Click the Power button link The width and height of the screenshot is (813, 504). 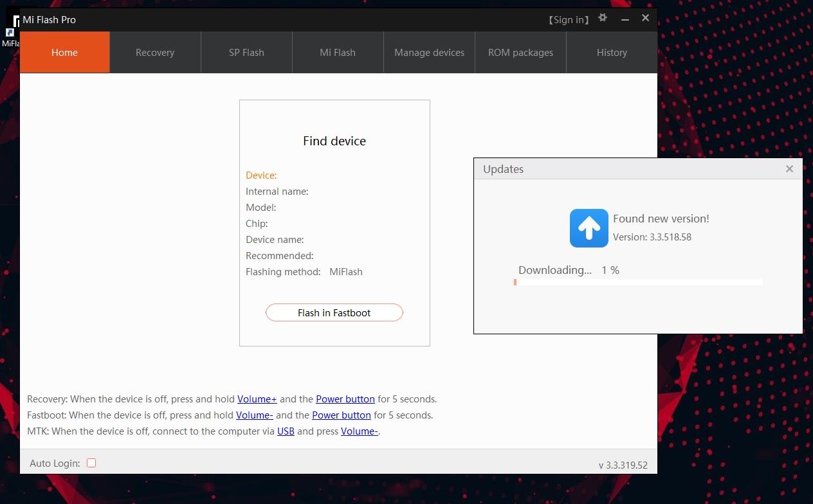point(345,399)
